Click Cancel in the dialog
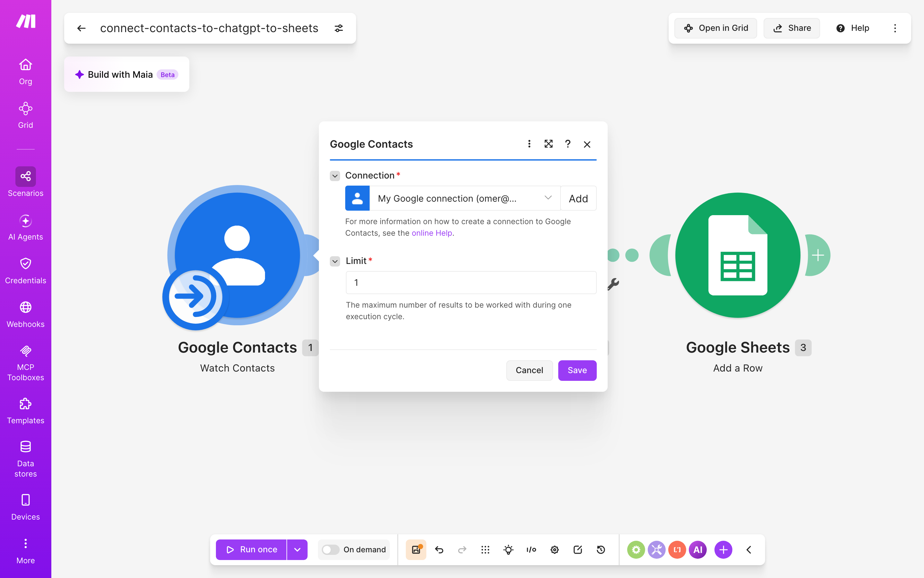 click(529, 370)
